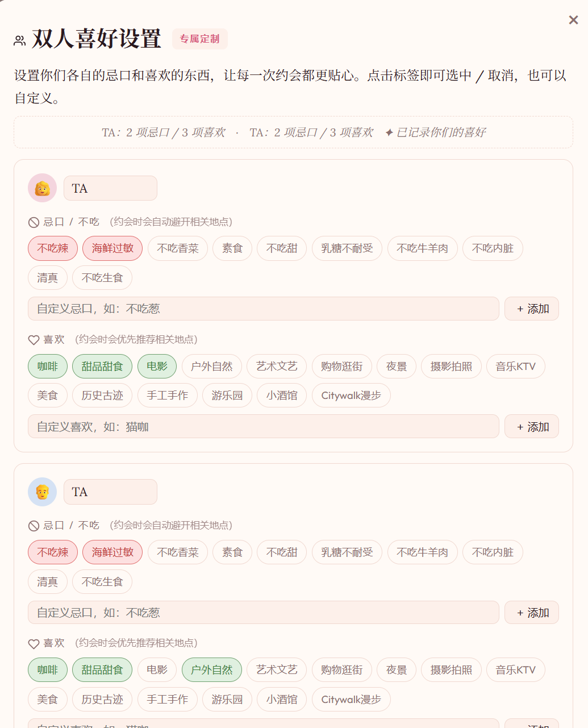Deselect the 电影 tag in the first card
This screenshot has width=588, height=728.
[157, 367]
